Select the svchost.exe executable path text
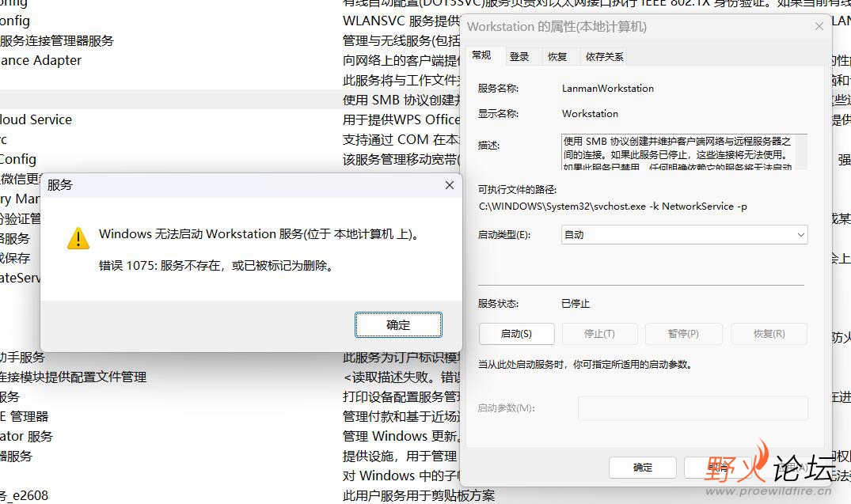Screen dimensions: 851x504 613,207
